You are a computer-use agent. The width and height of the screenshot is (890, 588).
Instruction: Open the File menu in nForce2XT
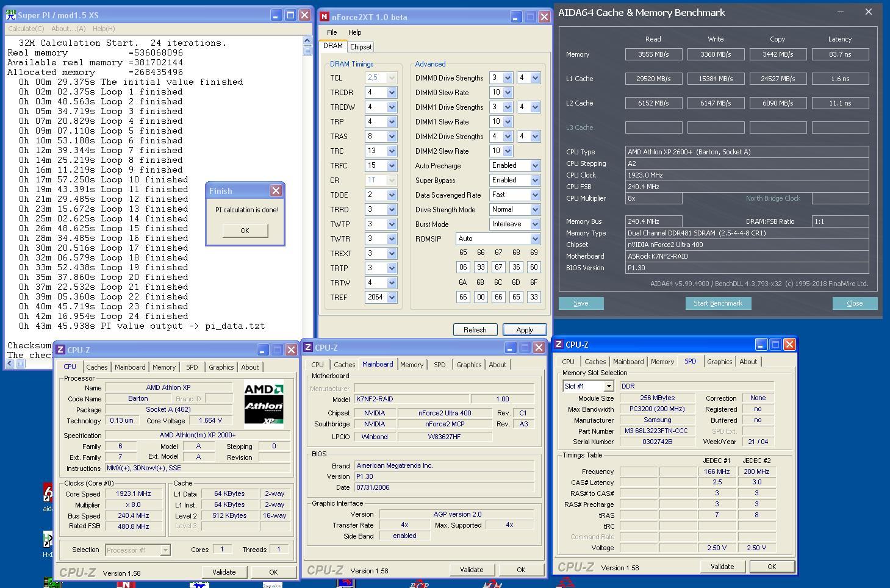coord(332,32)
